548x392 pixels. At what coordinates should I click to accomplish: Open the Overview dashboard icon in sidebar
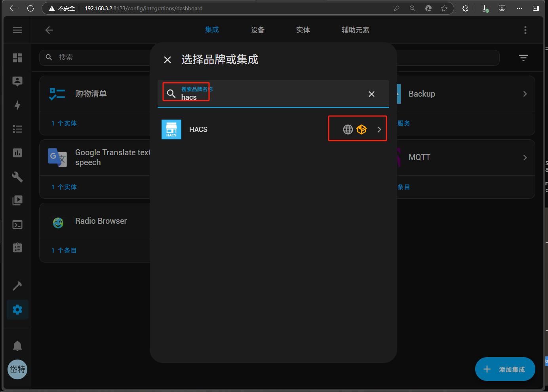click(17, 58)
